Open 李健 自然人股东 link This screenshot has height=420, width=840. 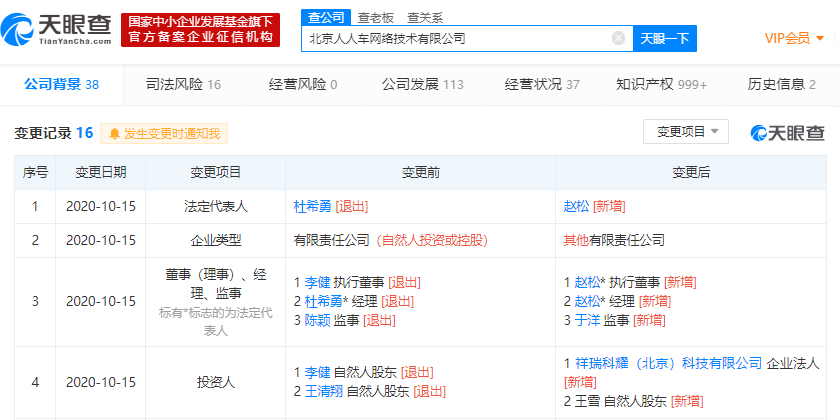(317, 372)
